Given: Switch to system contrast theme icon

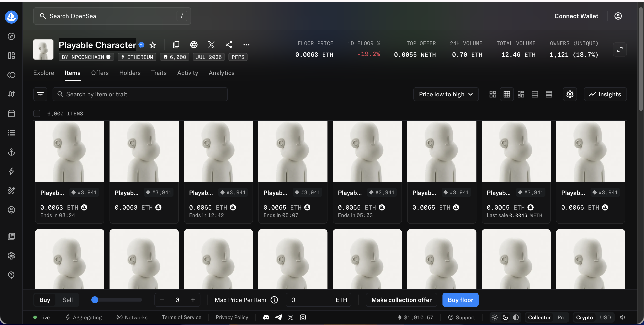Looking at the screenshot, I should [516, 318].
